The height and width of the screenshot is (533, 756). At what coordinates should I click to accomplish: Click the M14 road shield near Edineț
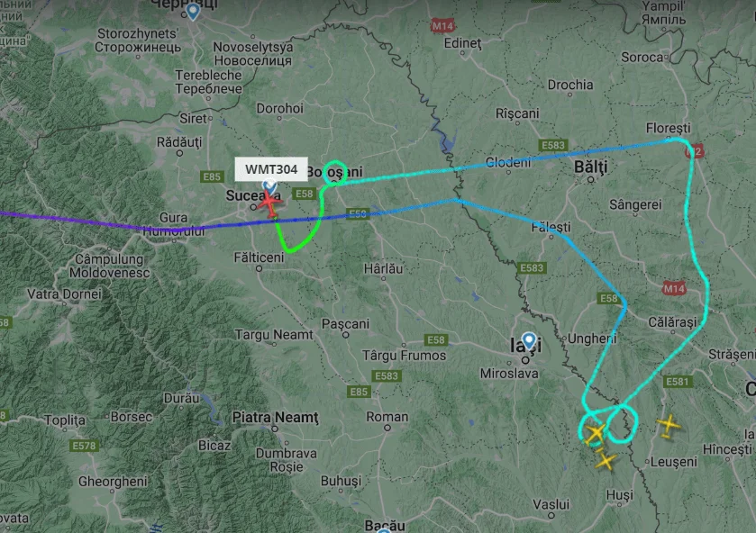click(442, 26)
